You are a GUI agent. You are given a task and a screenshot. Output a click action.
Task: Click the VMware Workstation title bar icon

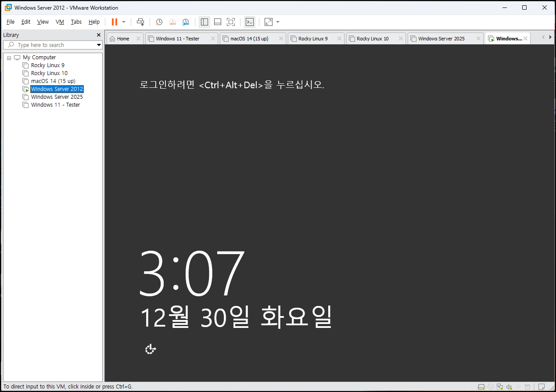[x=8, y=7]
